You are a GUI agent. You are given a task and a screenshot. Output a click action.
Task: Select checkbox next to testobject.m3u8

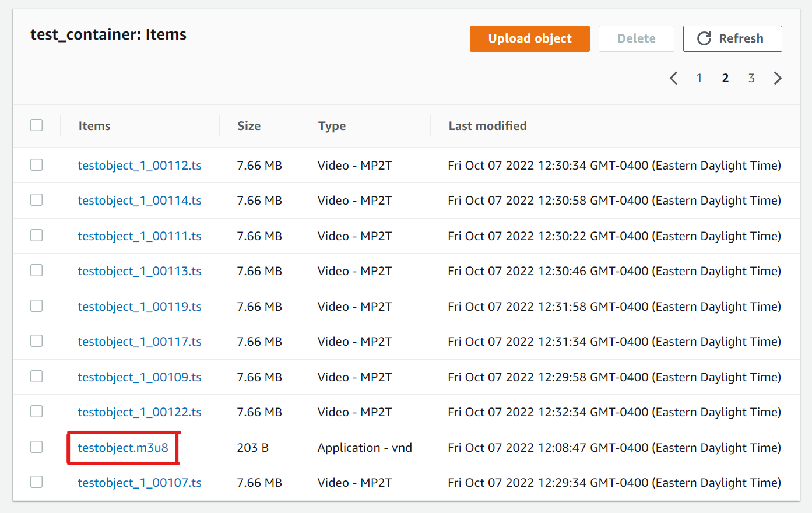[37, 447]
